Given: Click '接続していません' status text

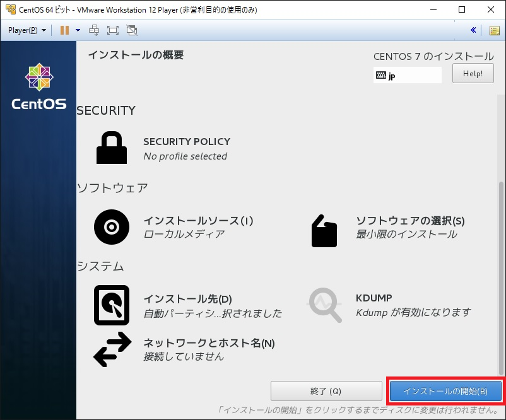Looking at the screenshot, I should tap(184, 356).
